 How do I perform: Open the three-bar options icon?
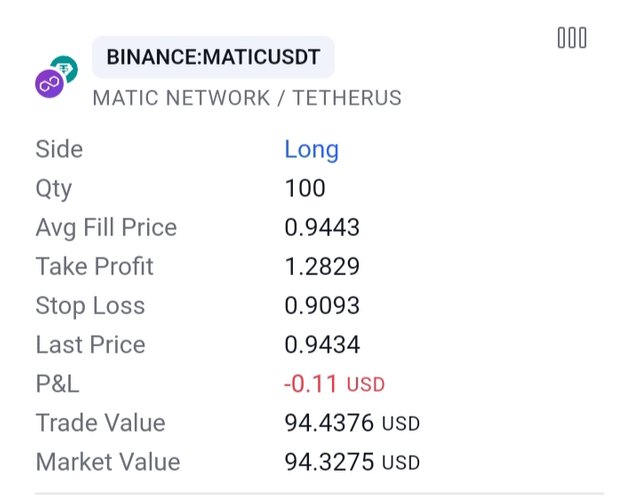coord(571,38)
